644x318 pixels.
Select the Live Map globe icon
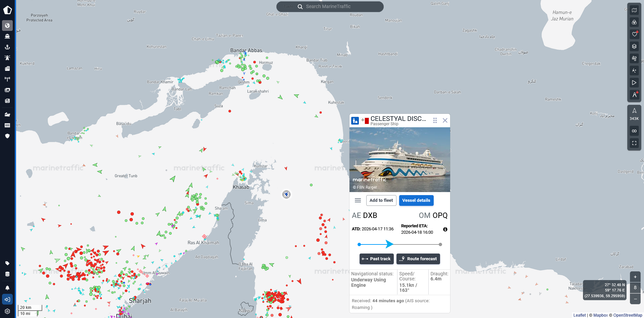[7, 26]
